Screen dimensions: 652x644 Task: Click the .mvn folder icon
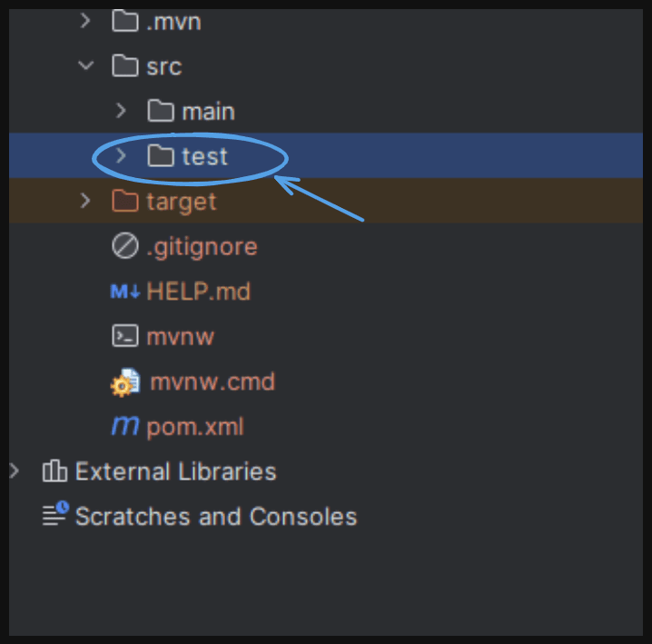click(x=125, y=21)
